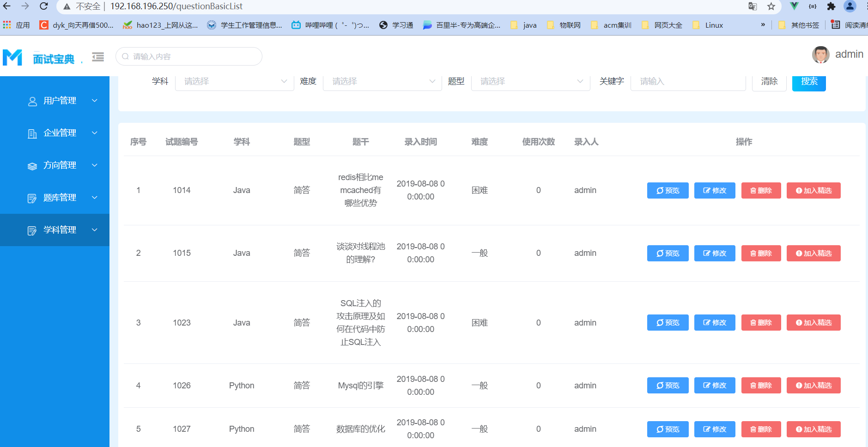Preview question 1015
The image size is (868, 447).
point(668,253)
